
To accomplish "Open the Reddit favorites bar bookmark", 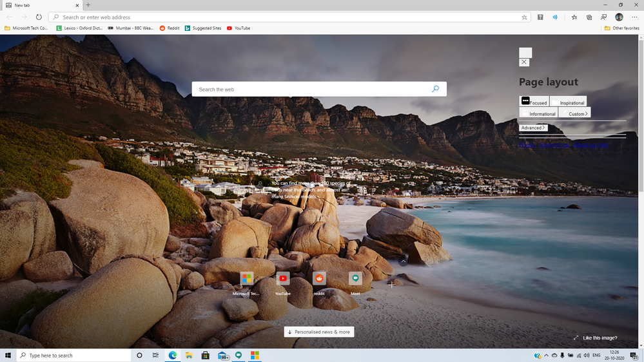I will click(169, 28).
